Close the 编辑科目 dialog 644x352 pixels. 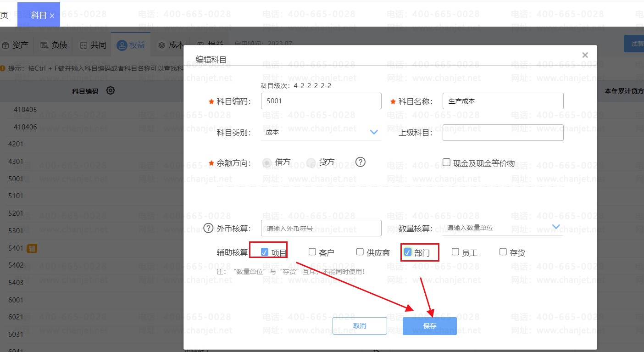585,55
